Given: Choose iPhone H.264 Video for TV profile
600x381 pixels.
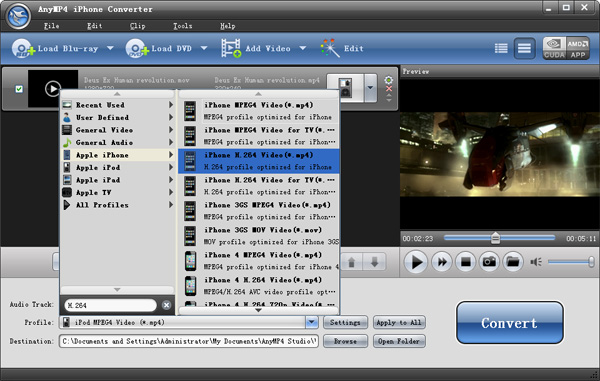Looking at the screenshot, I should click(259, 186).
